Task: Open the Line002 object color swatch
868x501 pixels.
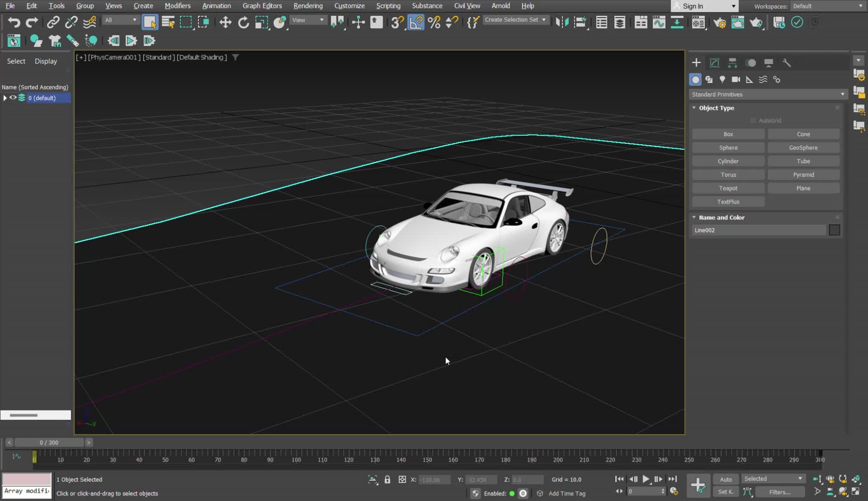Action: point(834,230)
